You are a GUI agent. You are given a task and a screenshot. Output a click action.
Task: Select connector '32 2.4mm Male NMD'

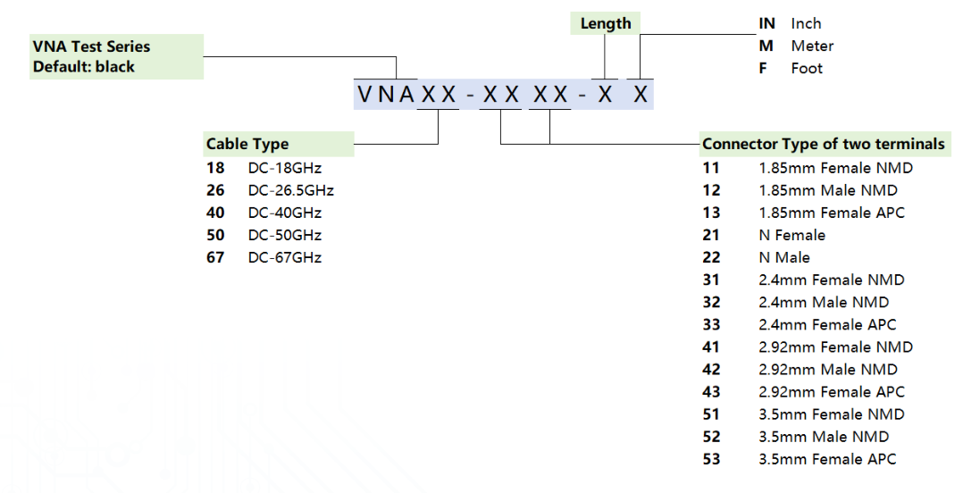coord(796,303)
